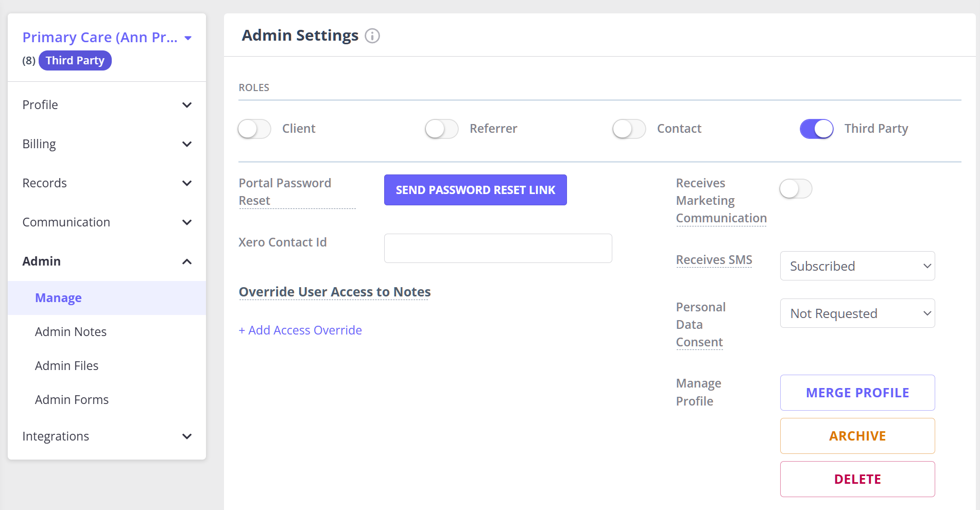
Task: Toggle Receives Marketing Communication switch
Action: [796, 189]
